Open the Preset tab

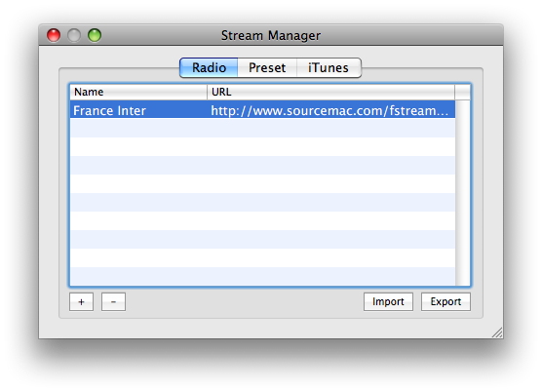267,67
